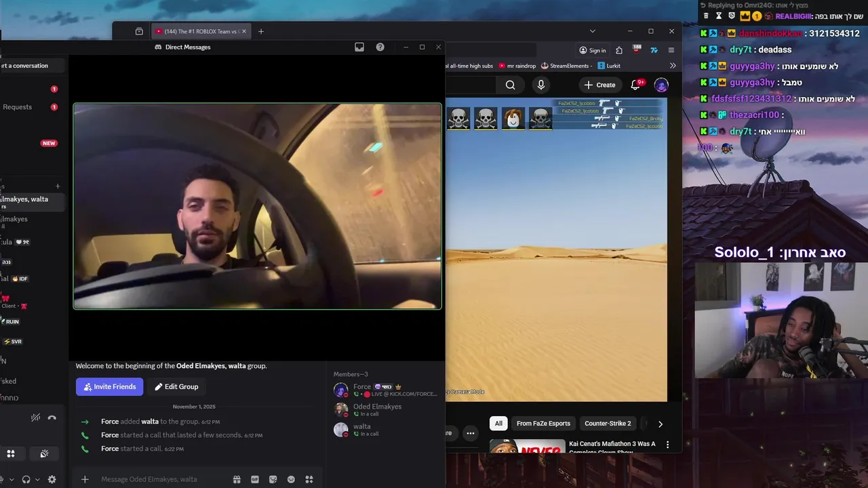Toggle deafen headphones icon in Discord
This screenshot has height=488, width=868.
26,479
